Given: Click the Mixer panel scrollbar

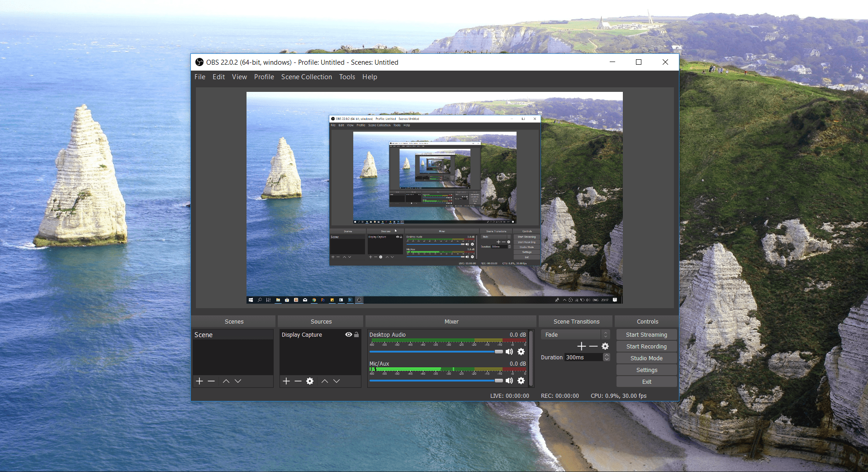Looking at the screenshot, I should 531,358.
